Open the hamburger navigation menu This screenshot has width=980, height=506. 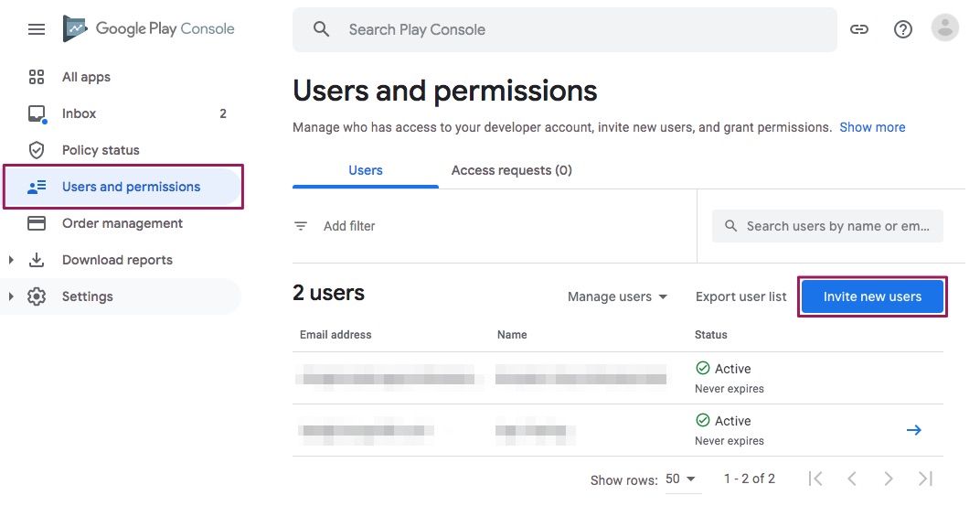[37, 29]
